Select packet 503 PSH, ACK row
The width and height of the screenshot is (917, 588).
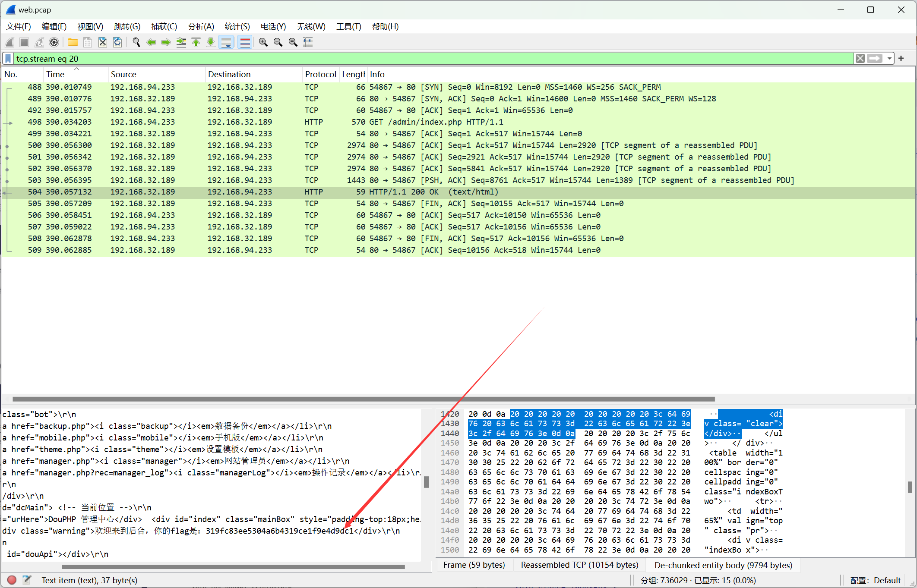458,180
